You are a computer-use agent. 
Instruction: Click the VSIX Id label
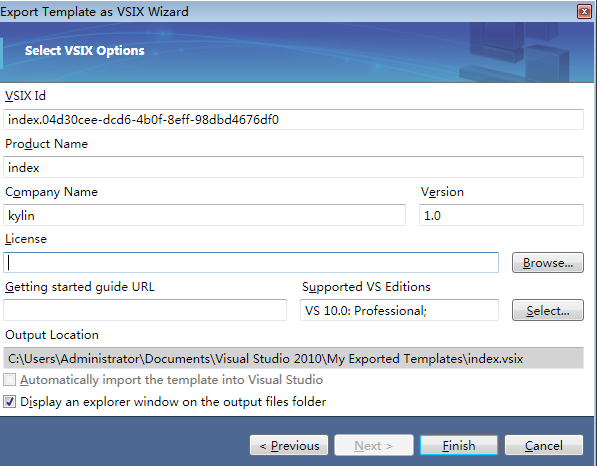pos(25,96)
